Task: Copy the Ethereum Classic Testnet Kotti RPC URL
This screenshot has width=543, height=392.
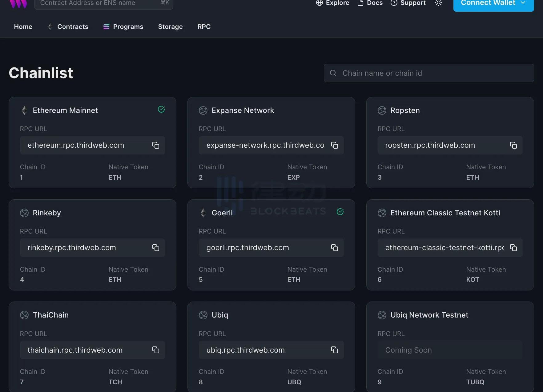Action: pos(513,248)
